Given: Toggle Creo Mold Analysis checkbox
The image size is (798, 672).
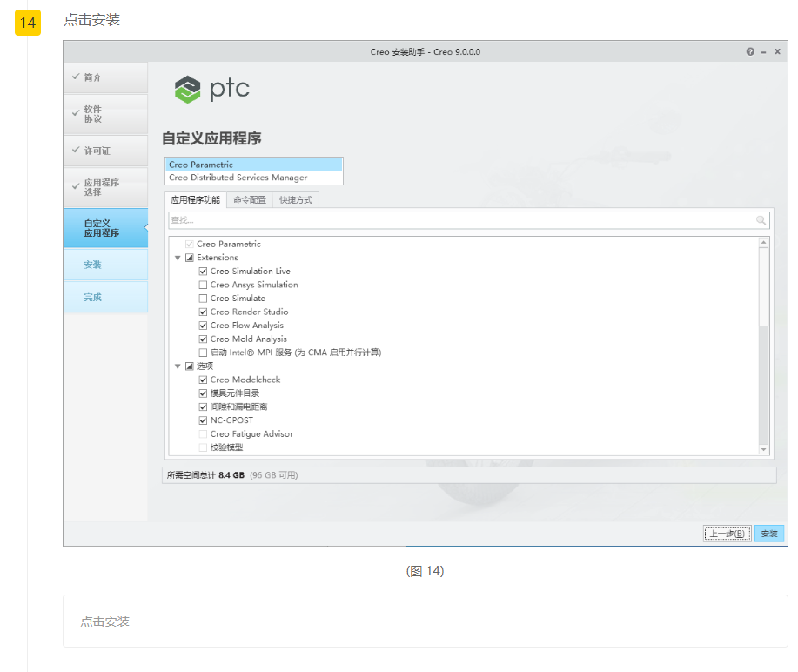Looking at the screenshot, I should click(203, 339).
